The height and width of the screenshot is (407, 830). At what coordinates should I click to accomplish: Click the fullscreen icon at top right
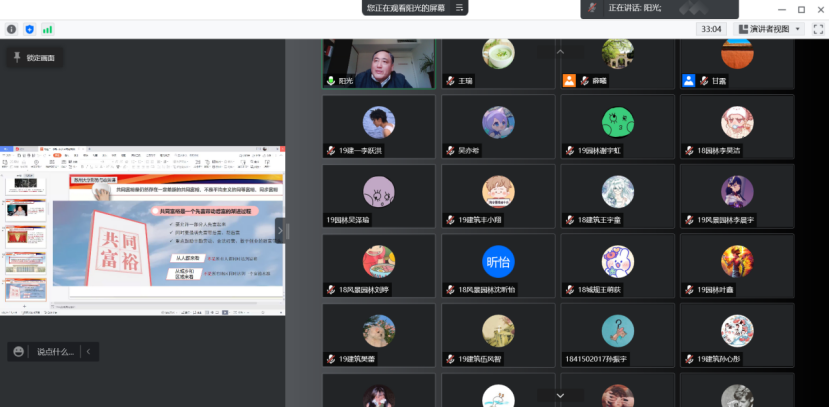816,28
